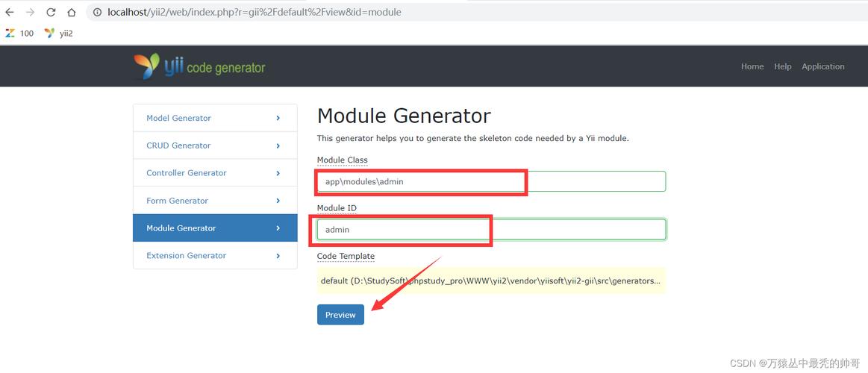The width and height of the screenshot is (868, 373).
Task: Open the Model Generator page
Action: coord(216,118)
